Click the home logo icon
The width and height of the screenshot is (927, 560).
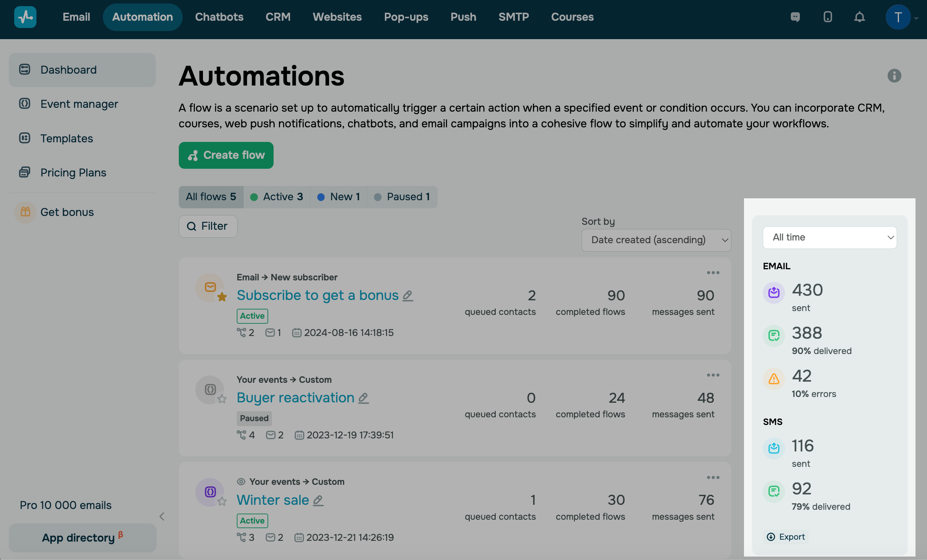(x=25, y=17)
